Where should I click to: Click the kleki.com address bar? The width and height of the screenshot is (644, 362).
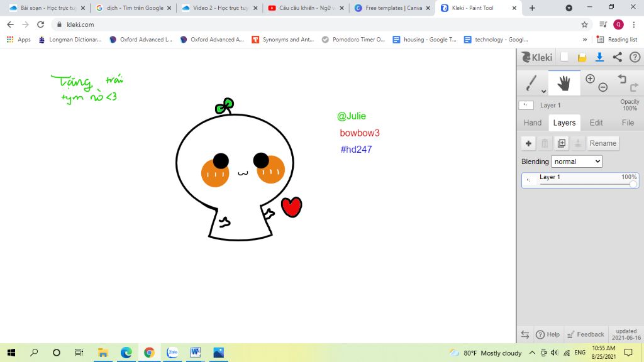316,25
